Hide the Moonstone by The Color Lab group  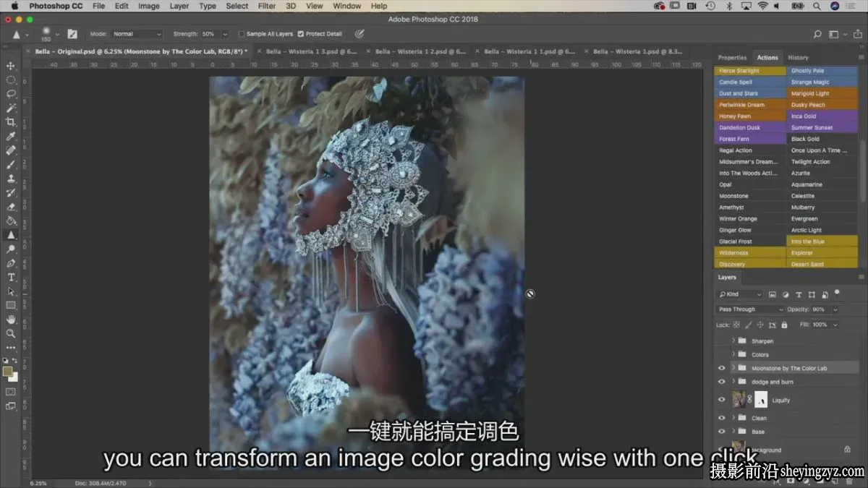[721, 368]
